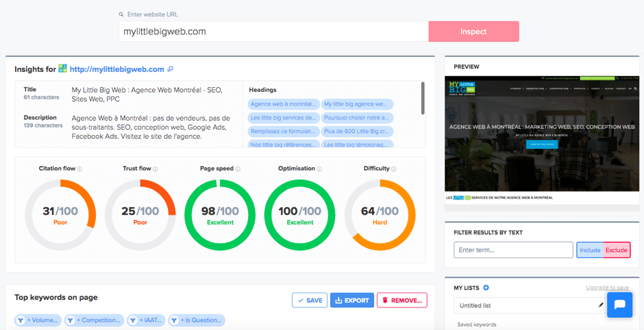
Task: Click the headings panel scrollbar
Action: (x=423, y=98)
